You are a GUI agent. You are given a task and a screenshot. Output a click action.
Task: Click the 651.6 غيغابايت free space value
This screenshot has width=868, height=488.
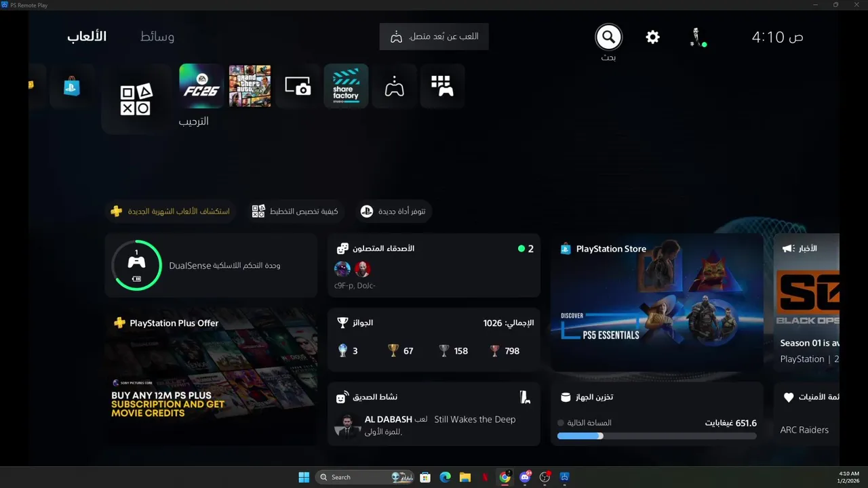[x=730, y=423]
